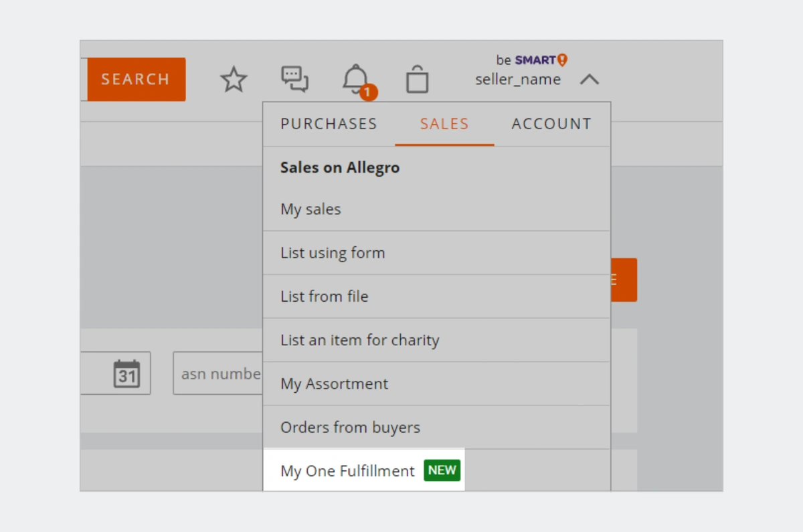The width and height of the screenshot is (803, 532).
Task: Collapse the seller_name account menu chevron
Action: (590, 80)
